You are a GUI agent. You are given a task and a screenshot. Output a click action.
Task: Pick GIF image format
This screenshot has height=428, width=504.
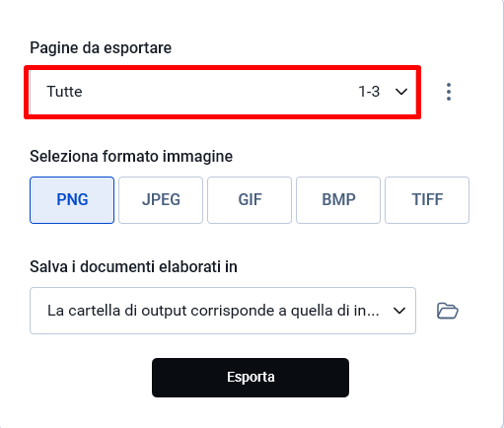coord(250,200)
